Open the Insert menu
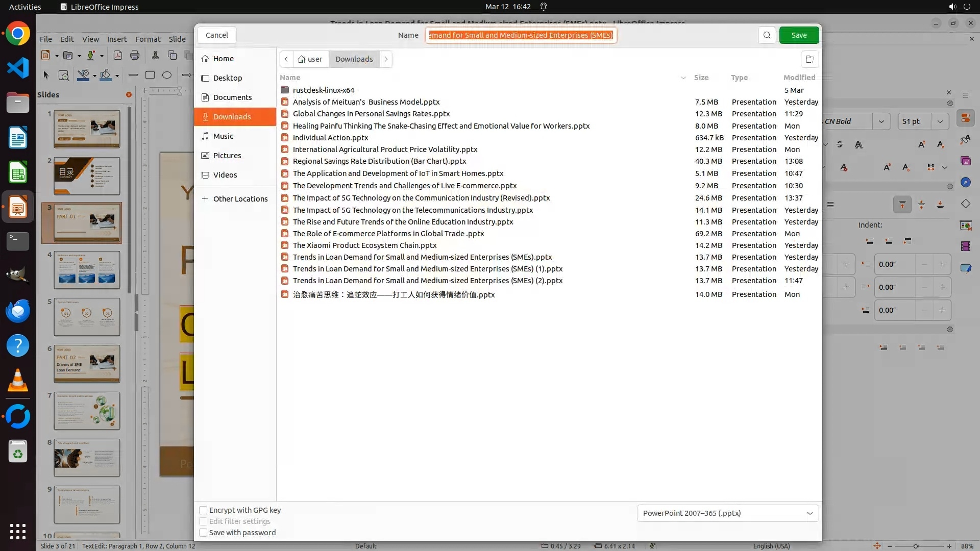 point(117,39)
